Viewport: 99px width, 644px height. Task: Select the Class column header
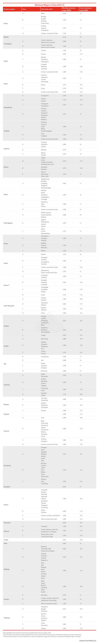(x=24, y=9)
